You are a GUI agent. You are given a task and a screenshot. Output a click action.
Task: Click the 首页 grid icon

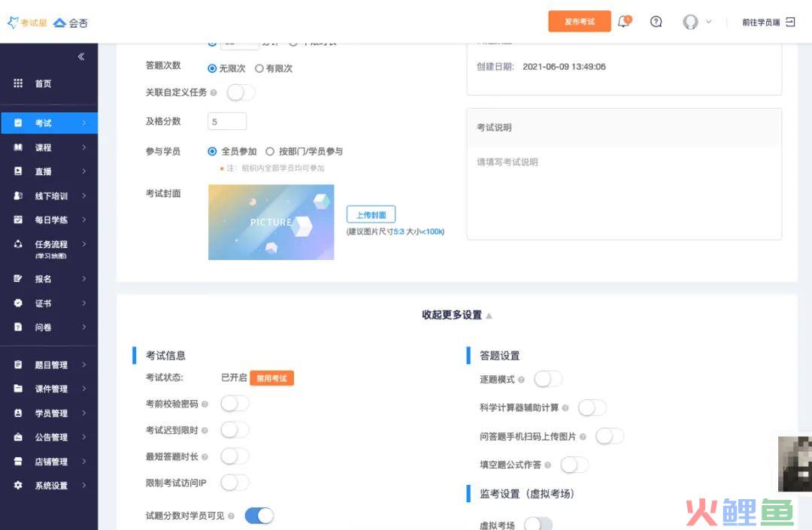click(x=18, y=83)
